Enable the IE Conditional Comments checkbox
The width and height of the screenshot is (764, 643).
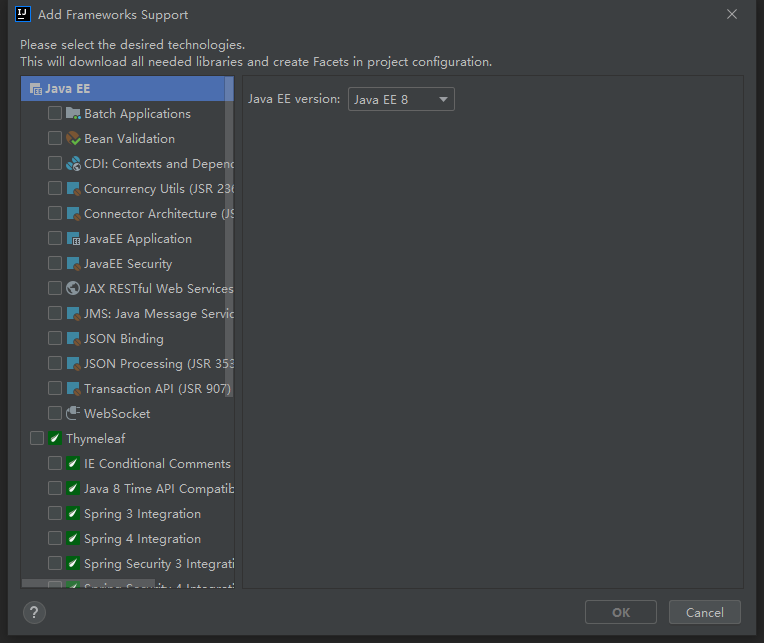(x=55, y=463)
